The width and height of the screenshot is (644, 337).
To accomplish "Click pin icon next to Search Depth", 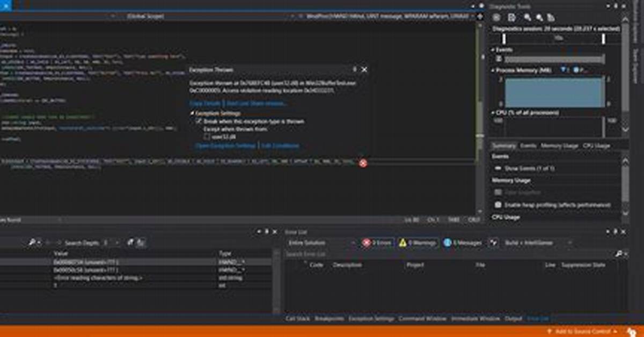I will (130, 243).
